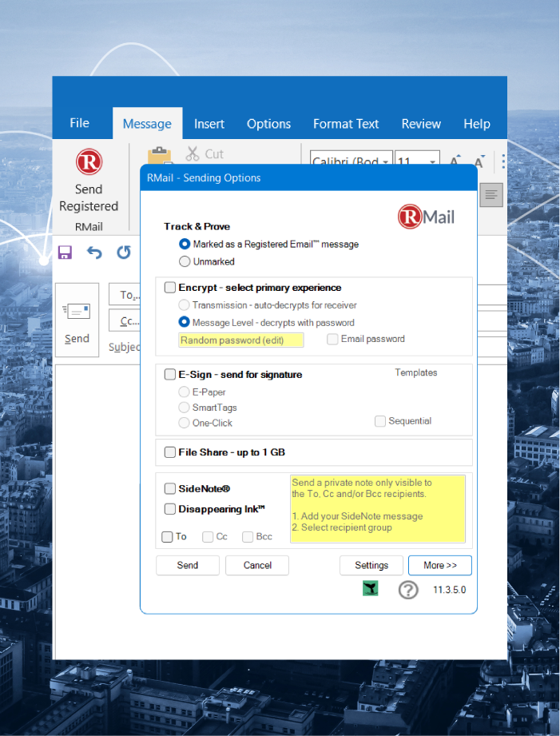Select Transmission auto-decrypts for receiver
Viewport: 560px width, 736px height.
click(x=184, y=305)
